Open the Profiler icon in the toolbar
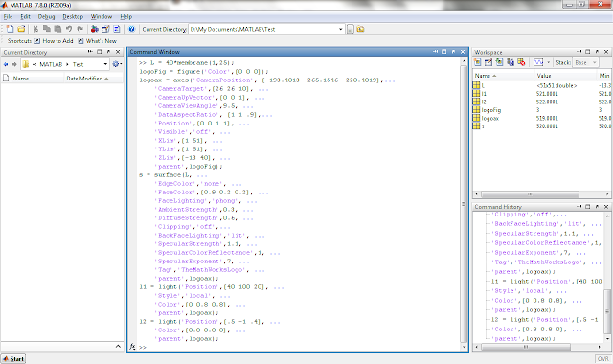 (x=117, y=29)
